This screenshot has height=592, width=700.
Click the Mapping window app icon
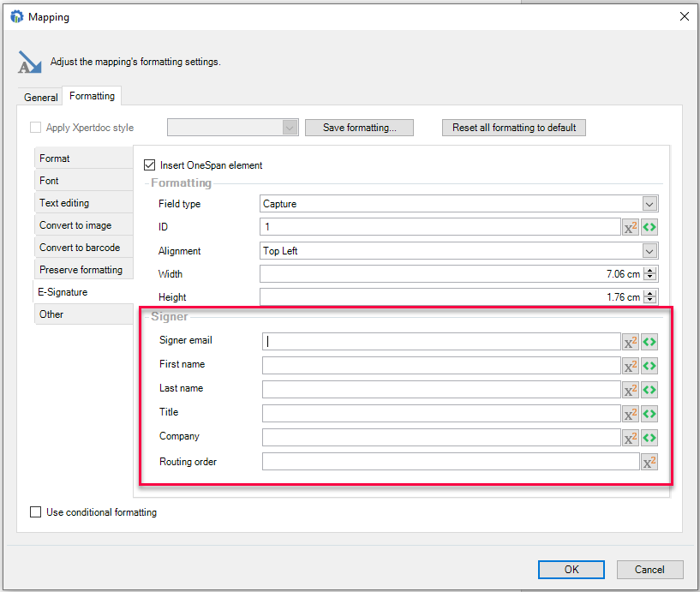[16, 17]
